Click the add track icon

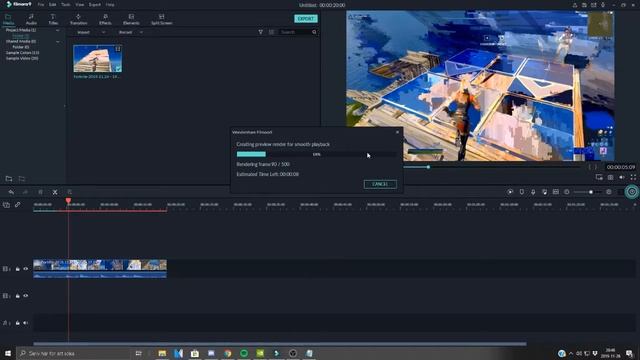click(x=6, y=205)
